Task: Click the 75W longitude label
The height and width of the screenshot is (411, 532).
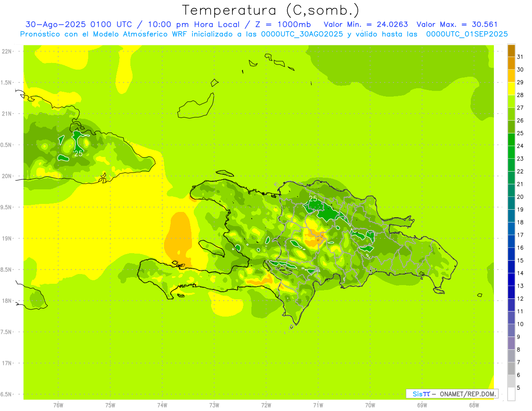Action: 110,405
